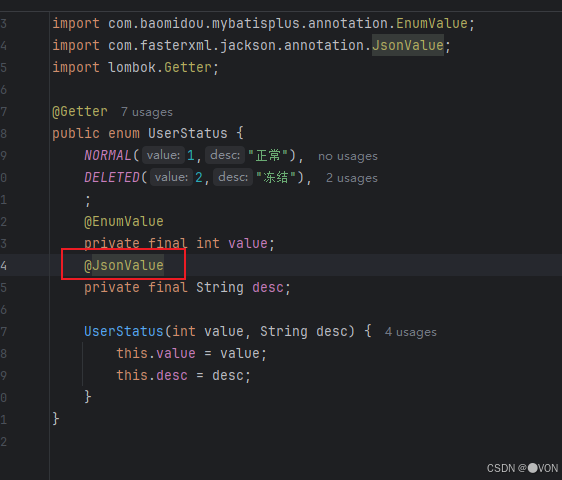Click the 'no usages' hint after NORMAL
Viewport: 562px width, 480px height.
pyautogui.click(x=348, y=156)
